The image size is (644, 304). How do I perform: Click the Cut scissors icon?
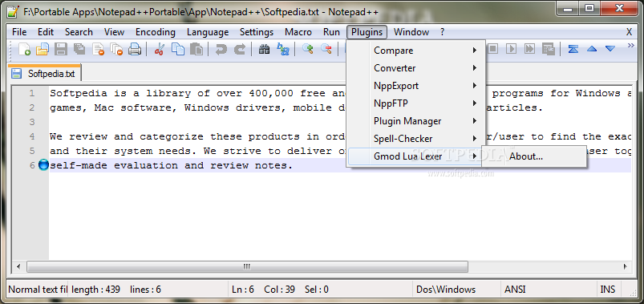(159, 49)
